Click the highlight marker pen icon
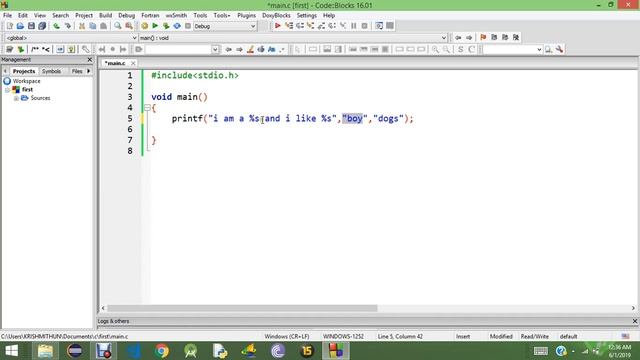Image resolution: width=640 pixels, height=360 pixels. click(250, 49)
